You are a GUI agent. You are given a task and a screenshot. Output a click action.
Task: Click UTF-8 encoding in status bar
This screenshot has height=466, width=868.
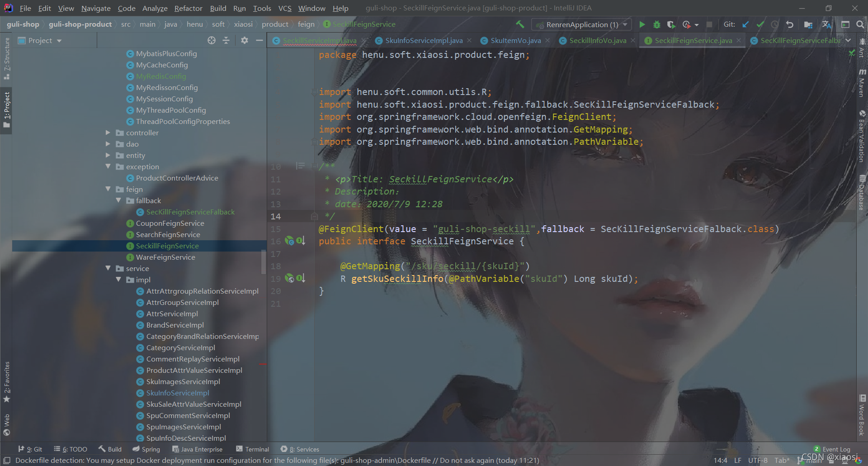[x=758, y=460]
